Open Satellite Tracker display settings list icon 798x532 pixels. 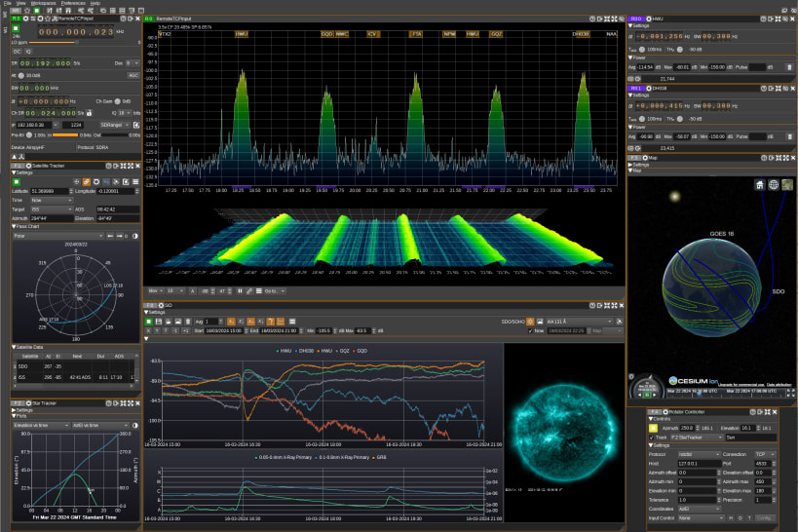pyautogui.click(x=135, y=182)
